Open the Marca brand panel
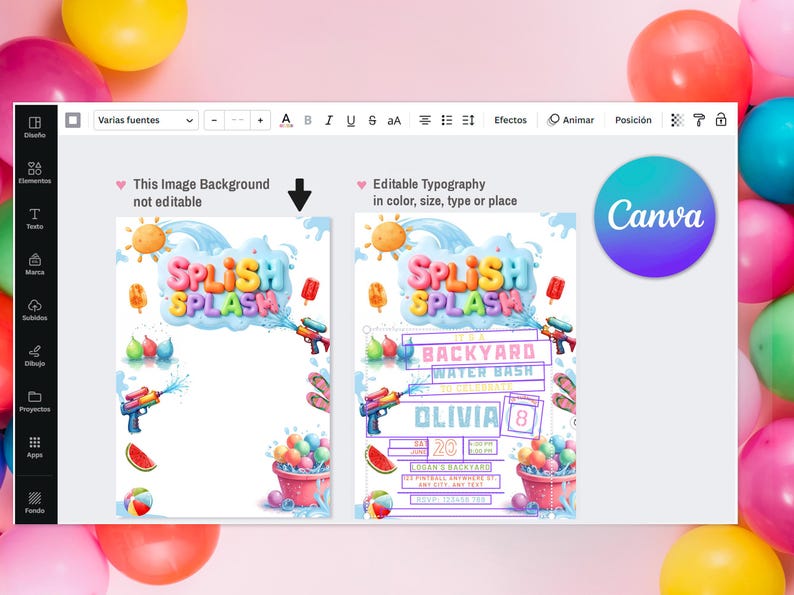This screenshot has height=595, width=794. [x=34, y=264]
